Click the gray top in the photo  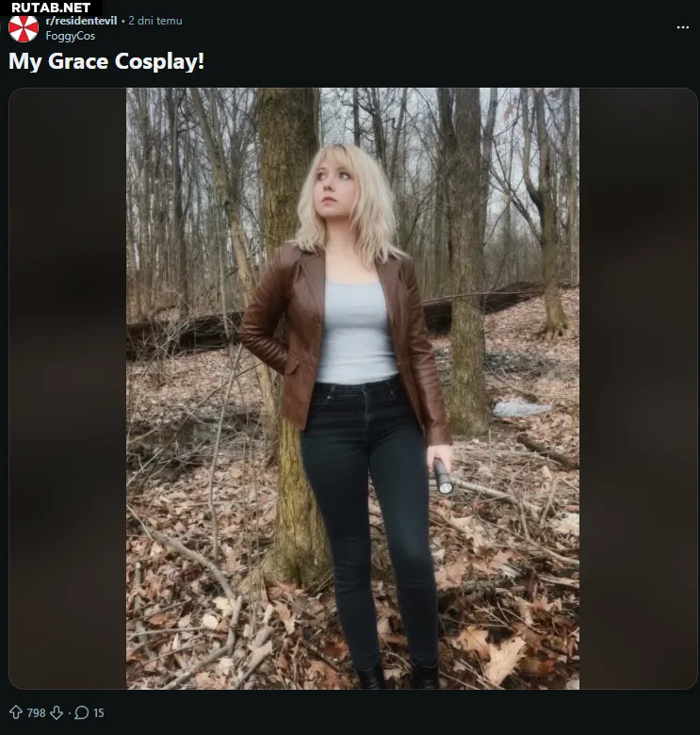click(354, 330)
